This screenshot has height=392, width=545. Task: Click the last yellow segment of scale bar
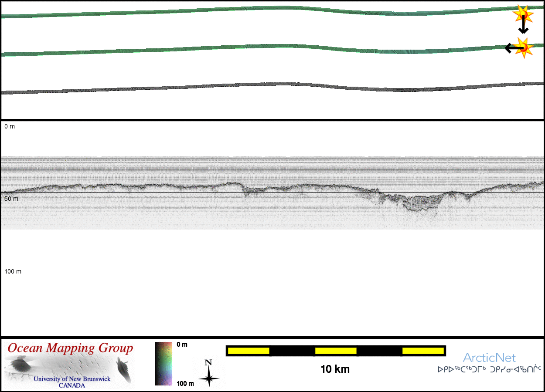[x=422, y=351]
